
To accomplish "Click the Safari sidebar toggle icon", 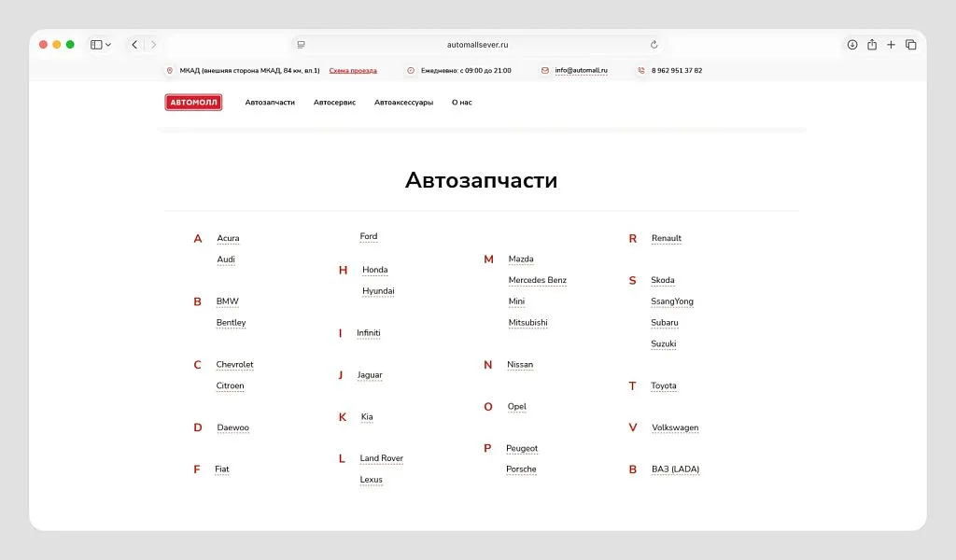I will 96,45.
